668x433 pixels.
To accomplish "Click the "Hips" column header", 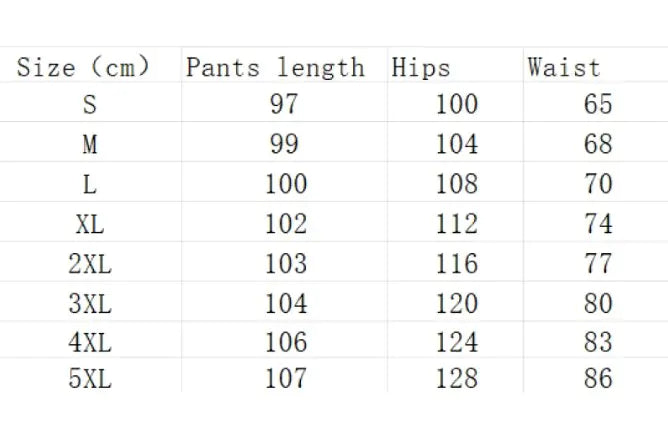I will [x=421, y=68].
